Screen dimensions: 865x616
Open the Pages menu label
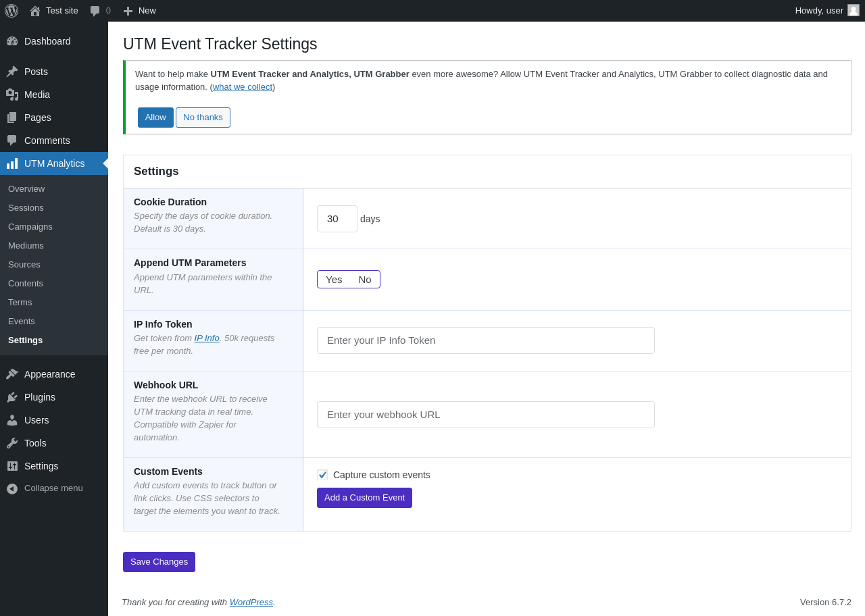38,118
